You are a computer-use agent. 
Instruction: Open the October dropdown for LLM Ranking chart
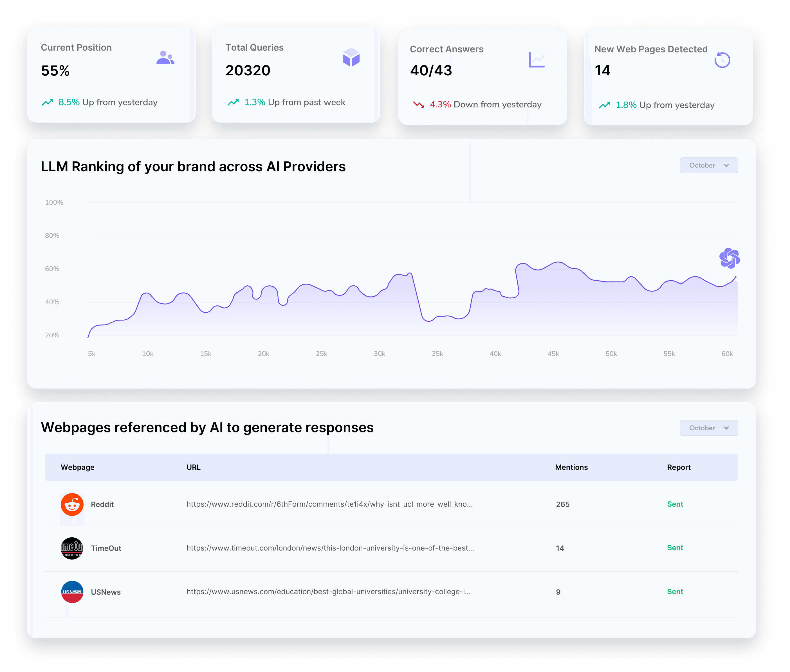click(708, 165)
